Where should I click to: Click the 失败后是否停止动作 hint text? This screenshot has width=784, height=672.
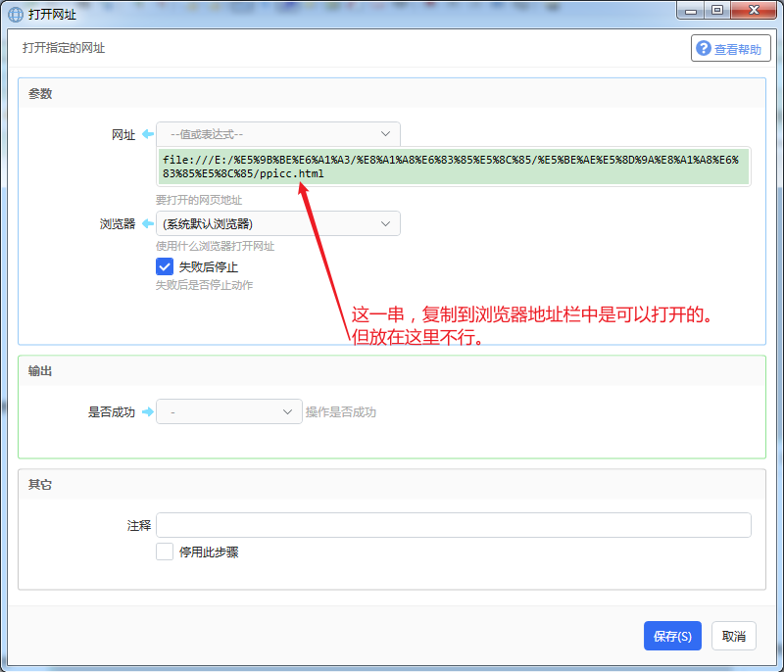point(205,285)
